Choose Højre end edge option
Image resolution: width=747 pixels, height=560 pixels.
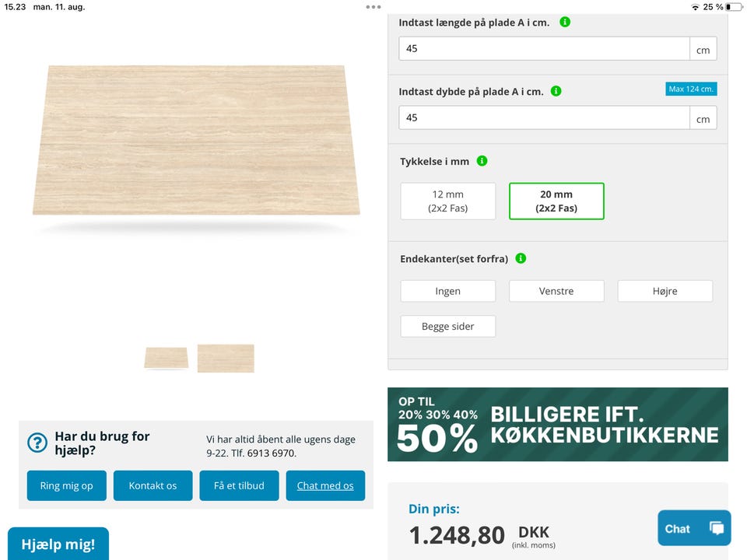click(665, 291)
